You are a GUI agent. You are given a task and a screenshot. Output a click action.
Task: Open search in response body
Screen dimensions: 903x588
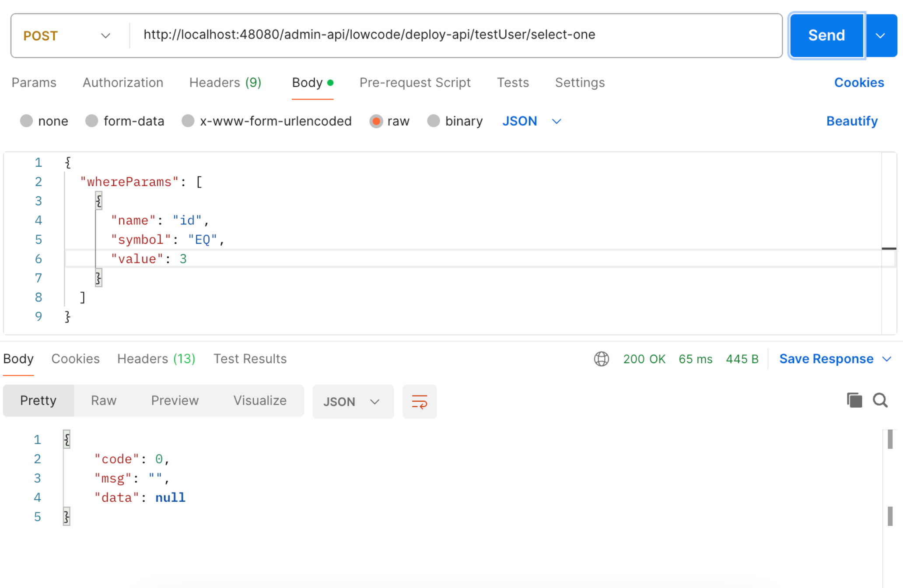[x=880, y=400]
